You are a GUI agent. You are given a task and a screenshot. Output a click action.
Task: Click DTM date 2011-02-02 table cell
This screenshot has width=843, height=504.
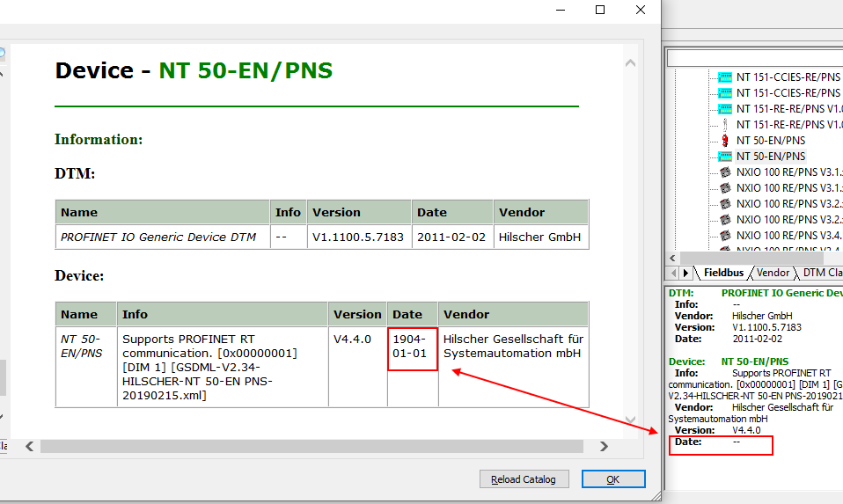pos(452,237)
